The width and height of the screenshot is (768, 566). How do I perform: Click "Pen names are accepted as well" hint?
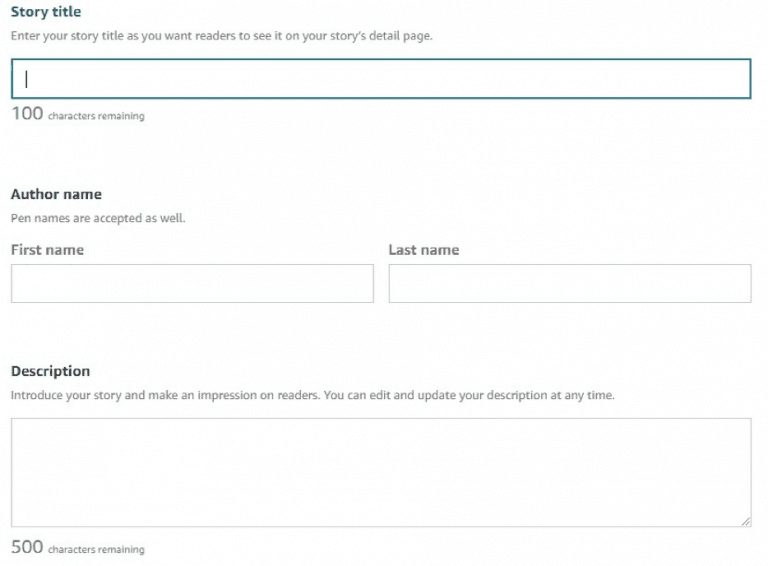pos(98,218)
